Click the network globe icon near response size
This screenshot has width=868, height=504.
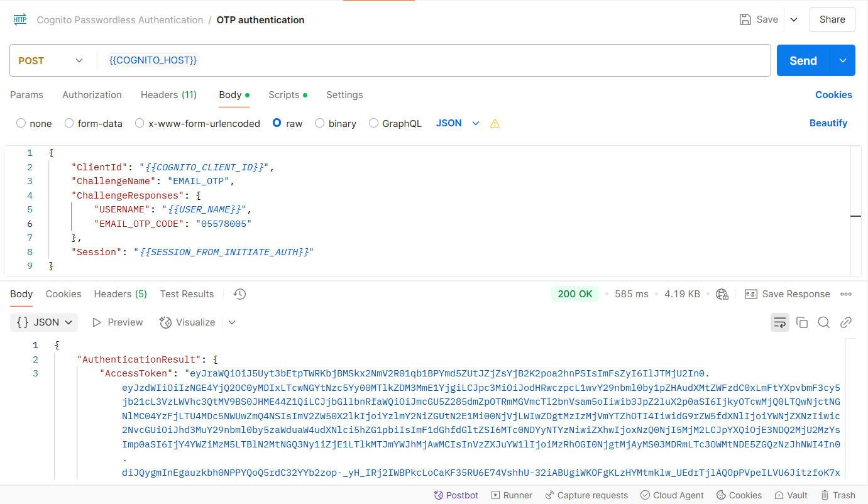pos(722,294)
